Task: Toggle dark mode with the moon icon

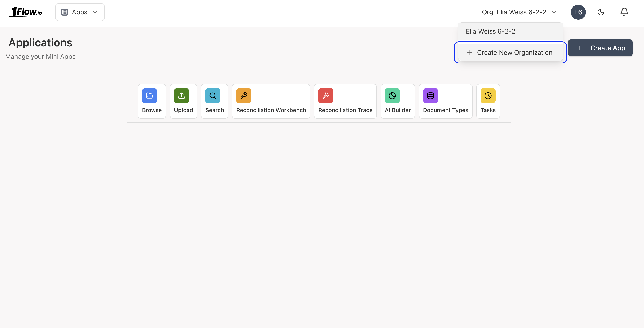Action: [601, 12]
